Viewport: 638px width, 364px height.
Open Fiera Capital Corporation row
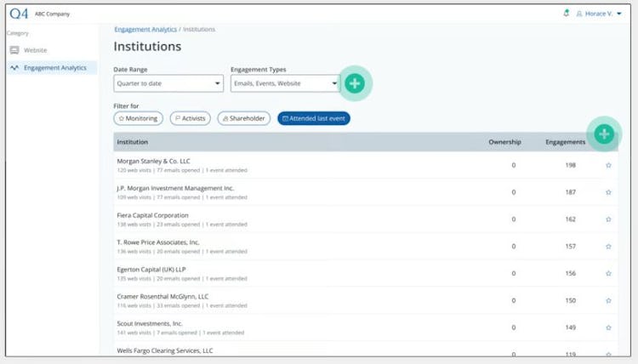[x=366, y=219]
